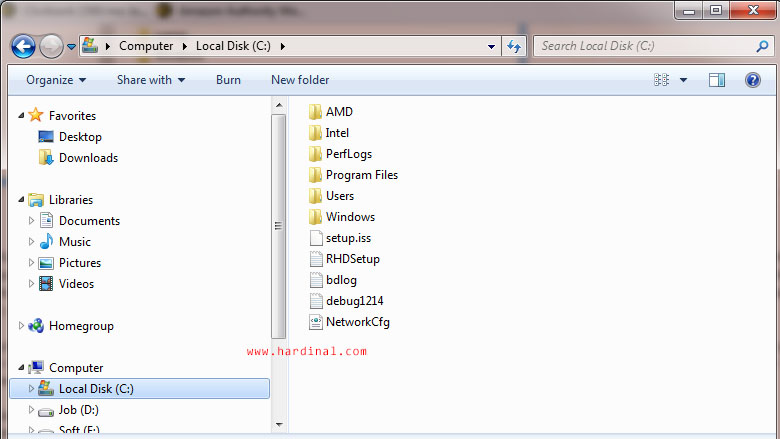The height and width of the screenshot is (439, 780).
Task: Select the NetworkCfg file
Action: 350,322
